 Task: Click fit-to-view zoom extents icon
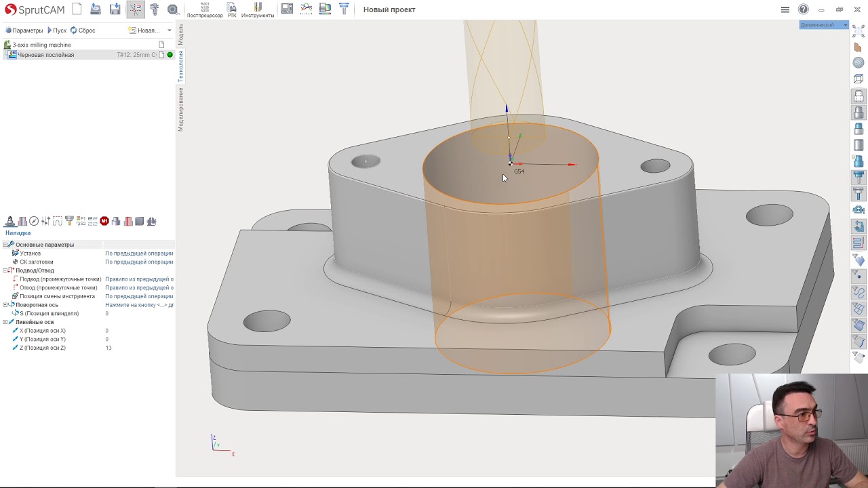click(859, 31)
